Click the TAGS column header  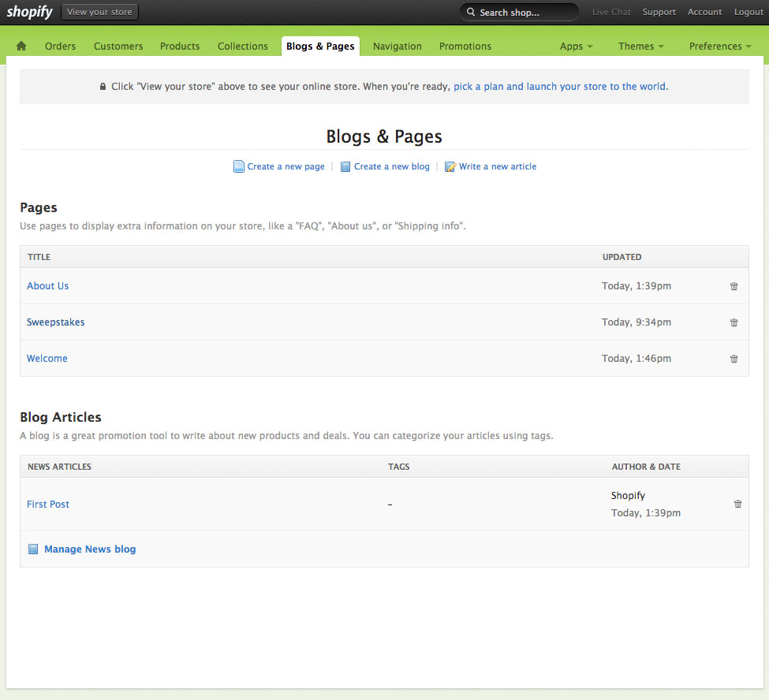[x=399, y=467]
